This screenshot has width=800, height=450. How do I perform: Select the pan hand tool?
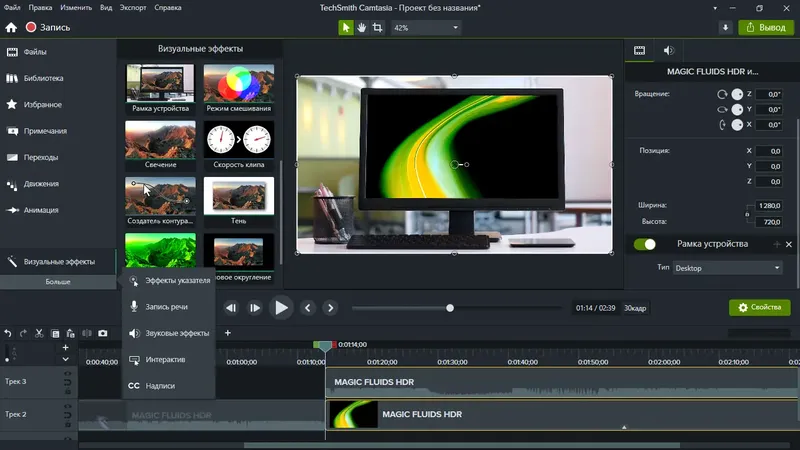[362, 28]
